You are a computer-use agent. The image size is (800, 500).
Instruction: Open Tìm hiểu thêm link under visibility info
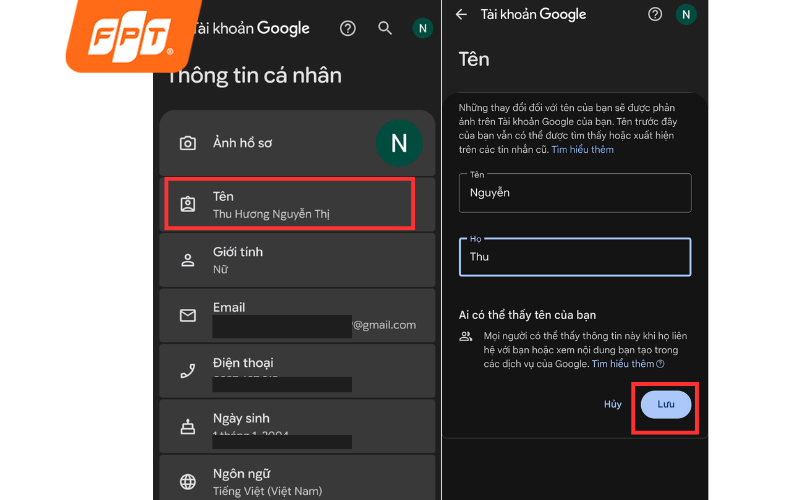pos(628,364)
